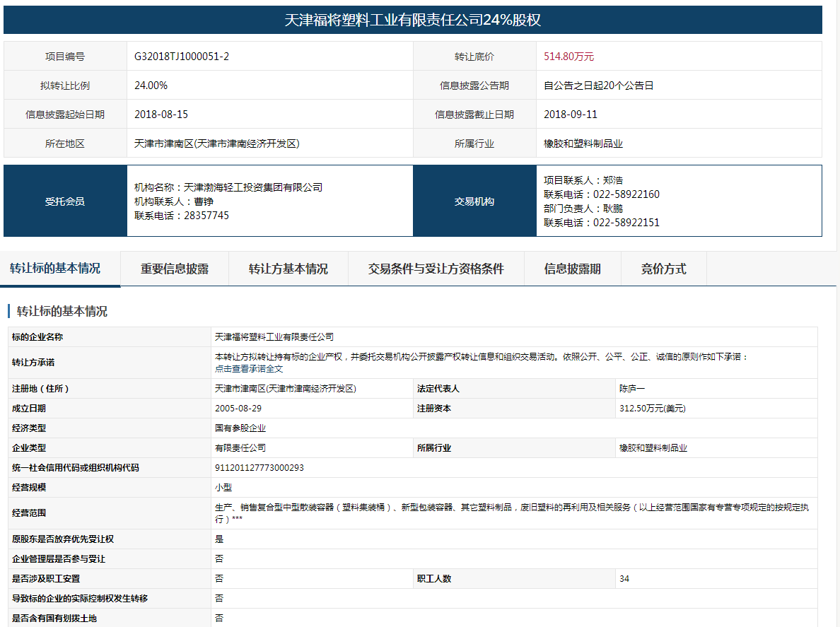The width and height of the screenshot is (840, 627).
Task: Click the disclosure end date 2018-09-11
Action: [x=571, y=114]
